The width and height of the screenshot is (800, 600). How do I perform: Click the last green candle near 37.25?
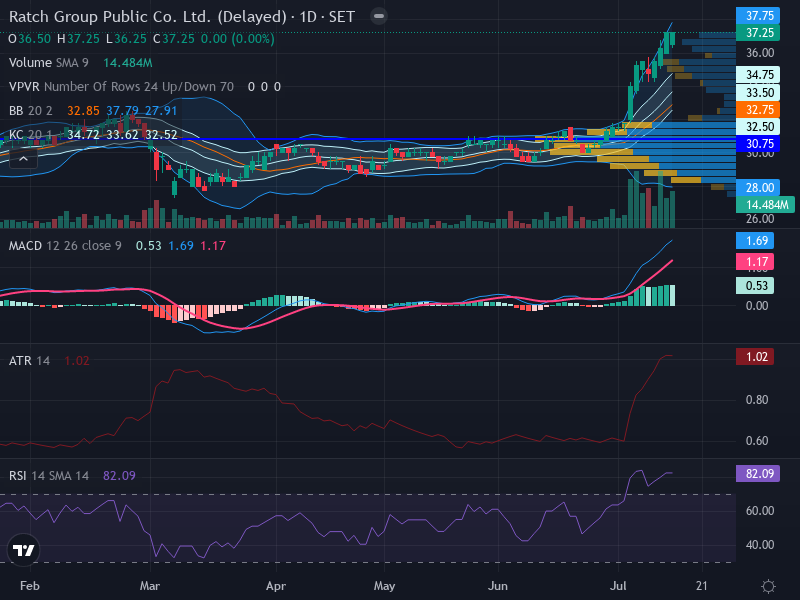[x=672, y=39]
